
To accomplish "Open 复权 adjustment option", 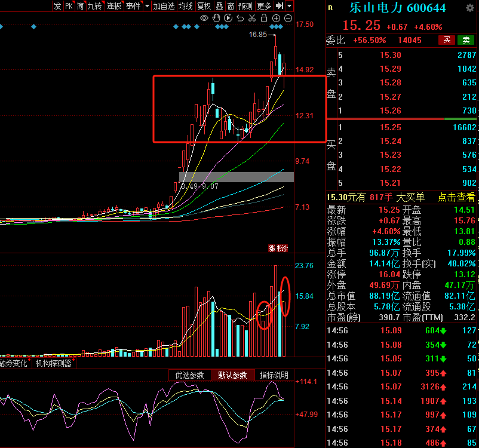I will point(204,6).
